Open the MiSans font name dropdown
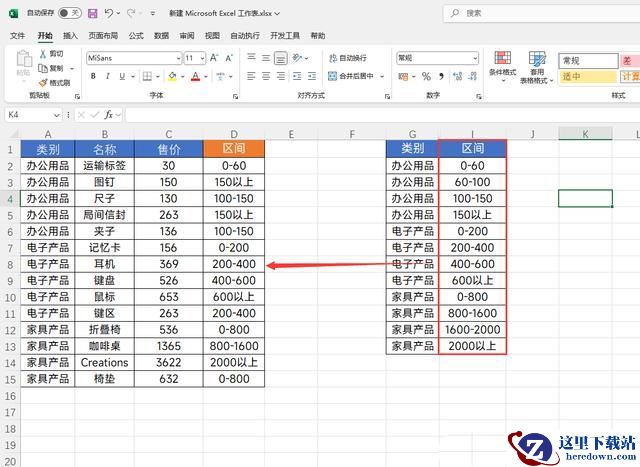The width and height of the screenshot is (640, 467). pyautogui.click(x=178, y=58)
